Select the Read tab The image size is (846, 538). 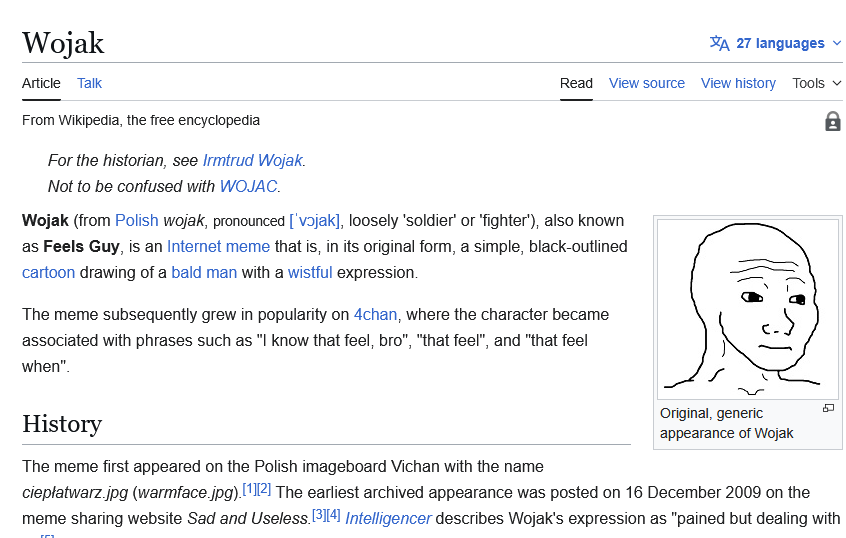pos(576,83)
